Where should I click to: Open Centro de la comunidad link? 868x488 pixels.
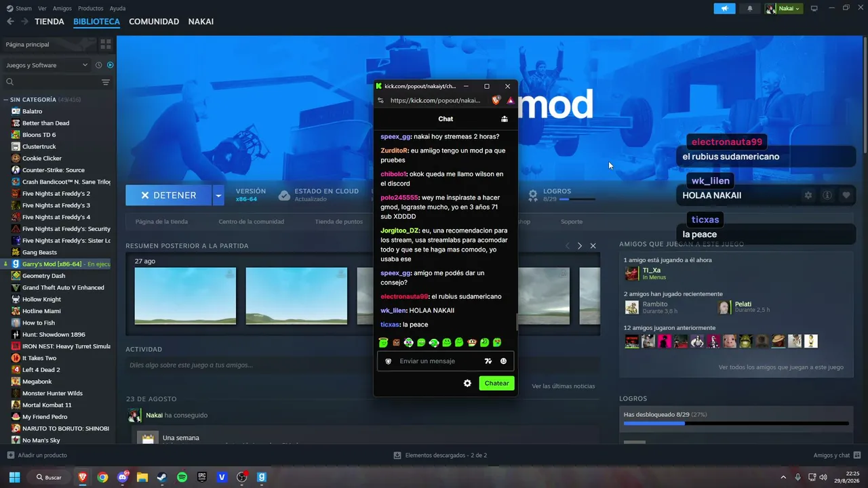point(252,222)
